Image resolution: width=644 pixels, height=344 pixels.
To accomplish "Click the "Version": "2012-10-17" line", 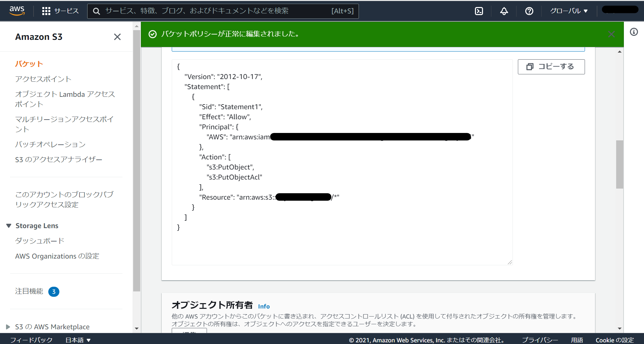I will 223,77.
